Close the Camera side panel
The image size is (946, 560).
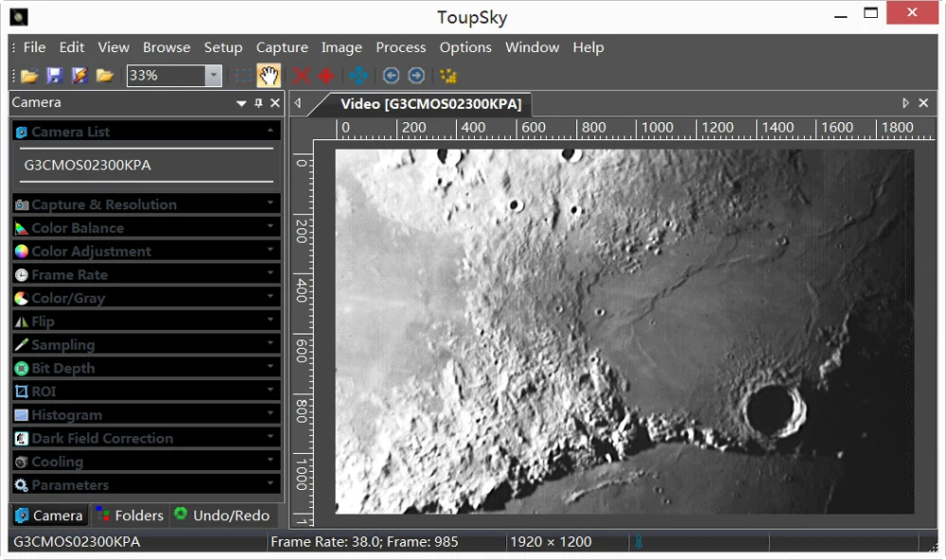tap(275, 103)
